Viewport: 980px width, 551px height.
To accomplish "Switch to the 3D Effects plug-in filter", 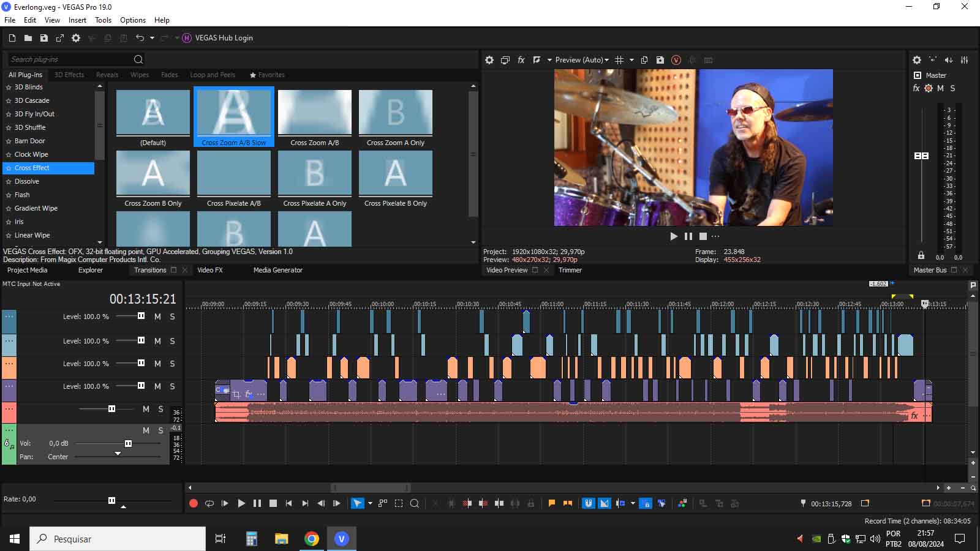I will (x=69, y=75).
